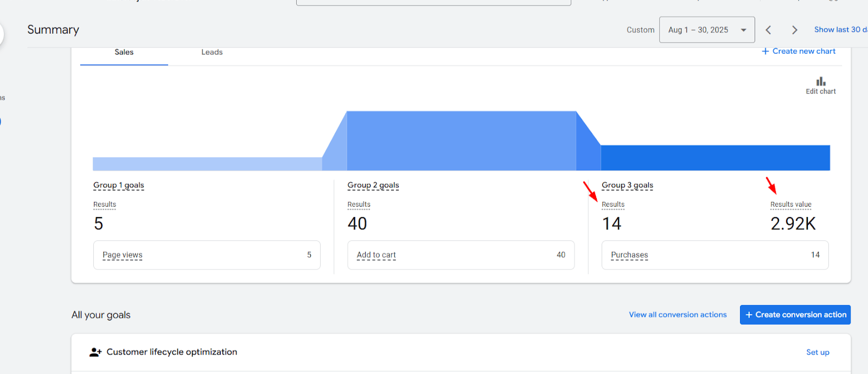This screenshot has width=868, height=374.
Task: Click the Results value label
Action: pos(791,205)
